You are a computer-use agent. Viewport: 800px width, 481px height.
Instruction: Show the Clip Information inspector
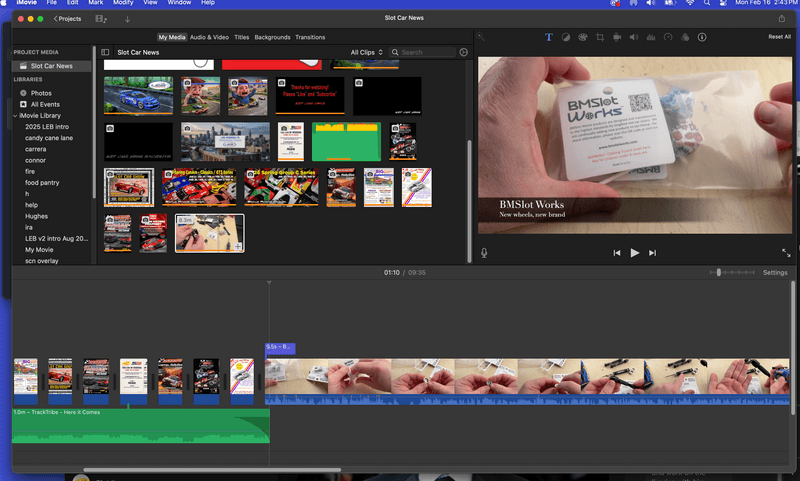click(x=702, y=37)
